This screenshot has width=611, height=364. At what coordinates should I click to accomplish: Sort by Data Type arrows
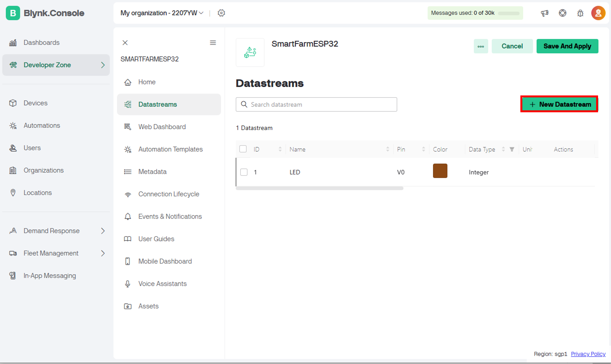click(x=503, y=149)
